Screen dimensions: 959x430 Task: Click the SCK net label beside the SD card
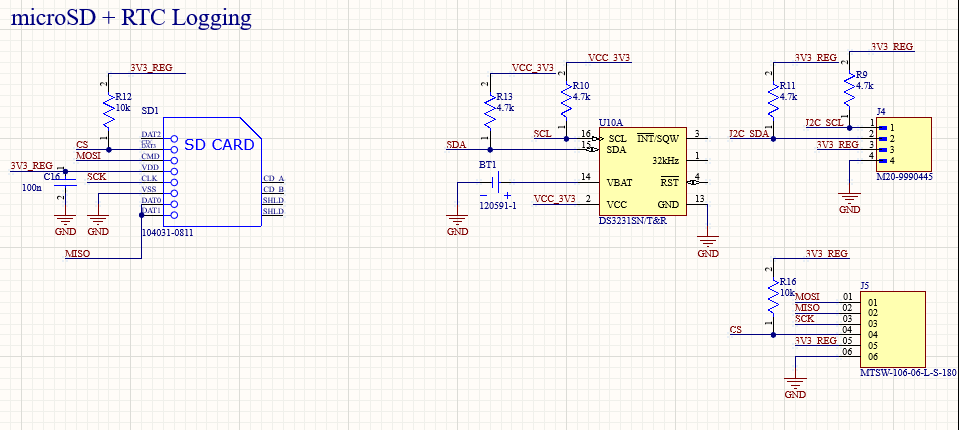point(96,177)
